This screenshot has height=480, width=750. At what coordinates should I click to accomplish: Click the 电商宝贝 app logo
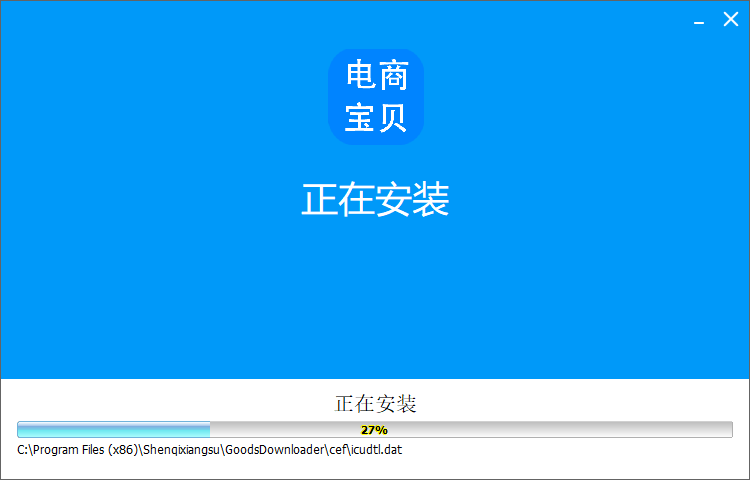376,97
